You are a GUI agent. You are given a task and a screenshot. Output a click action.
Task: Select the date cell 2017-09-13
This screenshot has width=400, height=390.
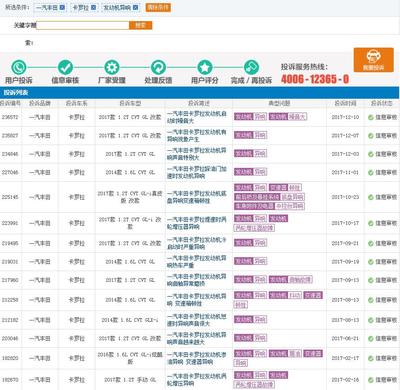click(x=345, y=280)
